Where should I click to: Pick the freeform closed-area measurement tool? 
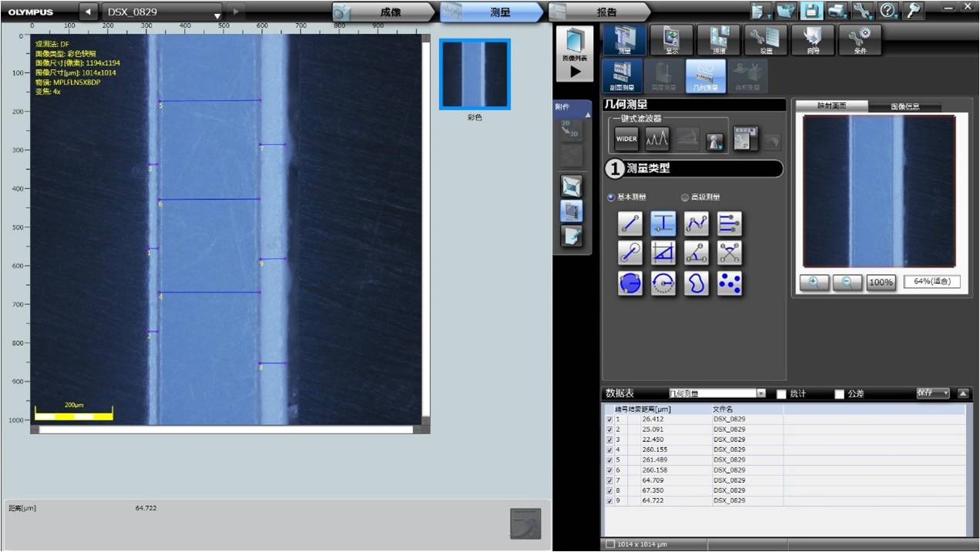(696, 283)
